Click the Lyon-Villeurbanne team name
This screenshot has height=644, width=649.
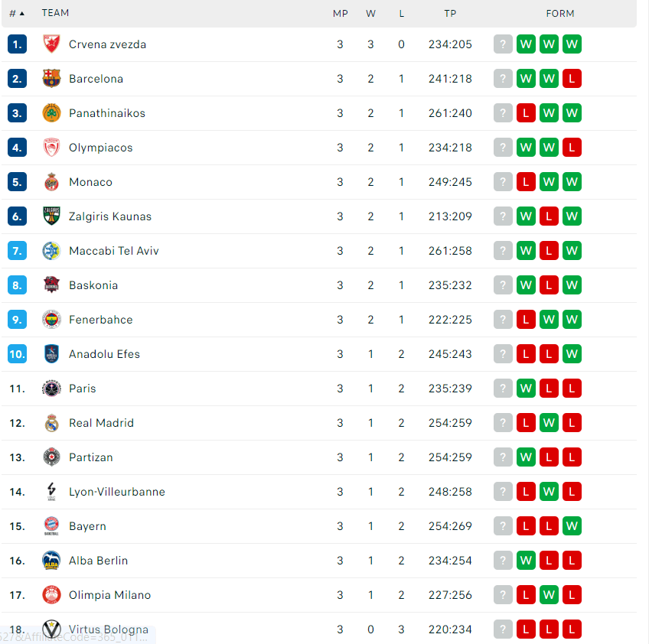click(x=116, y=492)
